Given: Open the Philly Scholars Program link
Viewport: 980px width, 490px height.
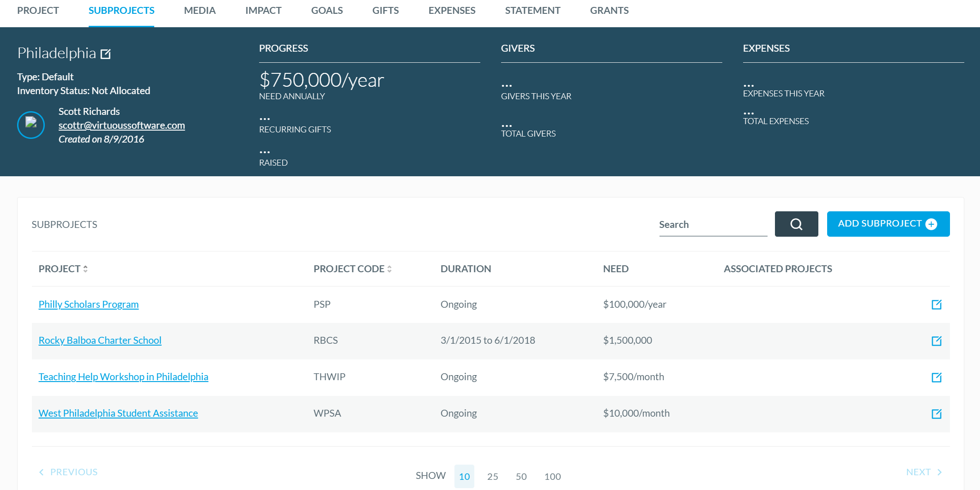Looking at the screenshot, I should pos(89,305).
